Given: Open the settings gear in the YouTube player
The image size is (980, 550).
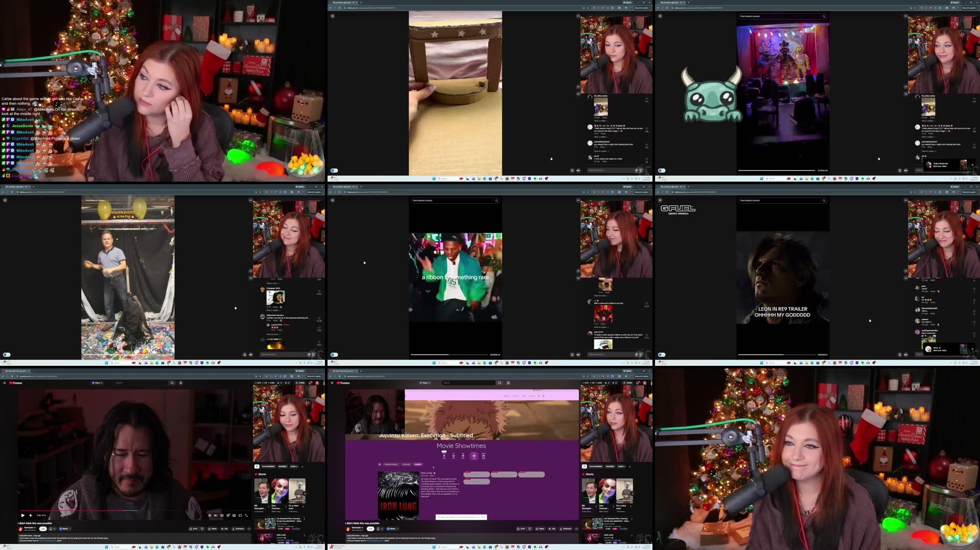Looking at the screenshot, I should coord(228,515).
